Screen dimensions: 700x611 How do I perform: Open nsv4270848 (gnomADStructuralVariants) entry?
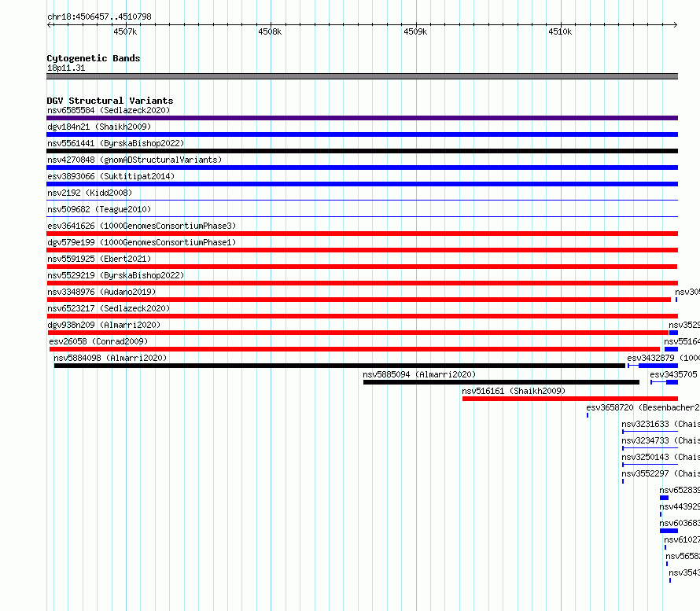coord(134,160)
